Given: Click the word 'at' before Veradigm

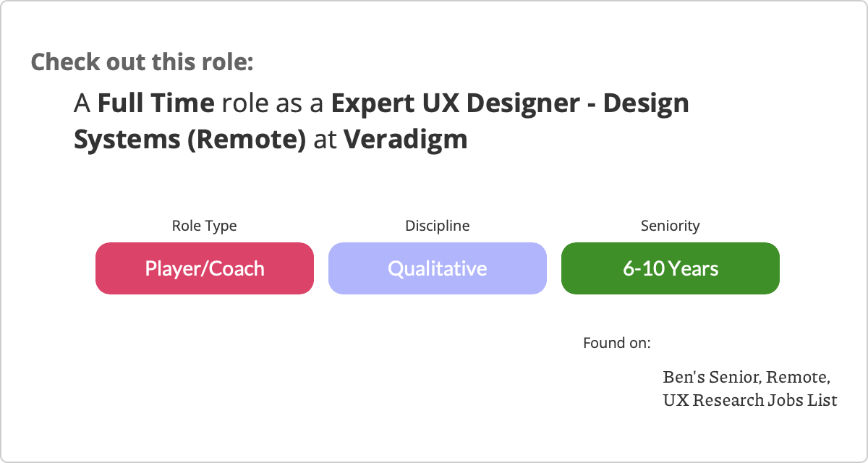Looking at the screenshot, I should click(x=325, y=139).
